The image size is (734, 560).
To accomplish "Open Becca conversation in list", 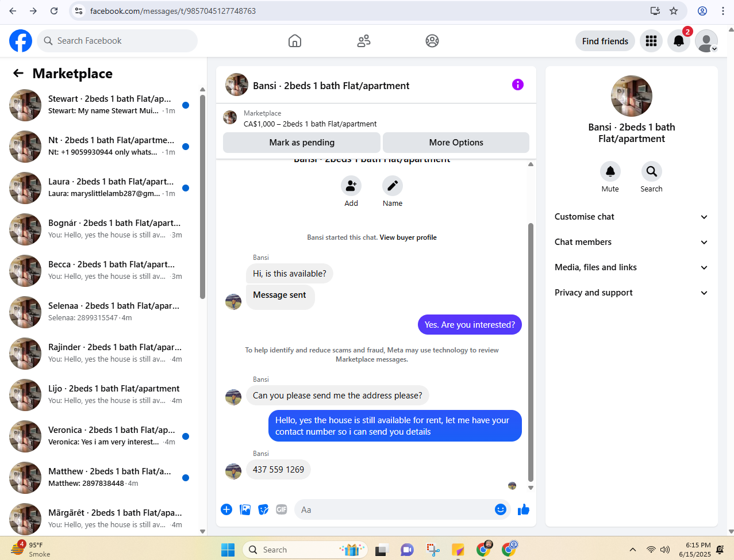I will pyautogui.click(x=100, y=271).
